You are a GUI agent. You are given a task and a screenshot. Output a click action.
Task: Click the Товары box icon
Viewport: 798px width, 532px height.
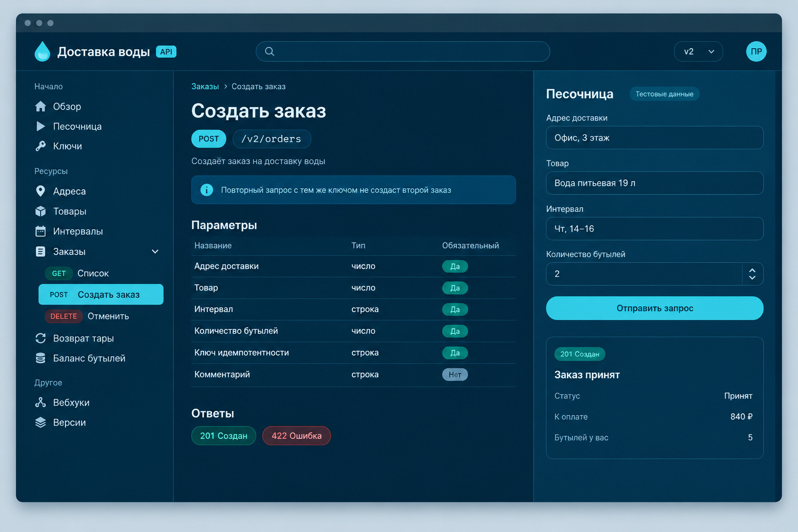(41, 211)
